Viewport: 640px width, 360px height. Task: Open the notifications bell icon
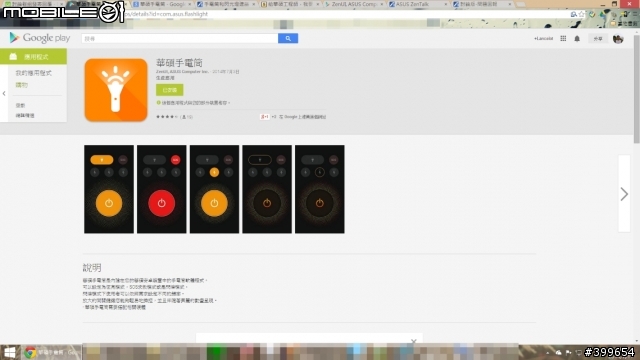577,39
